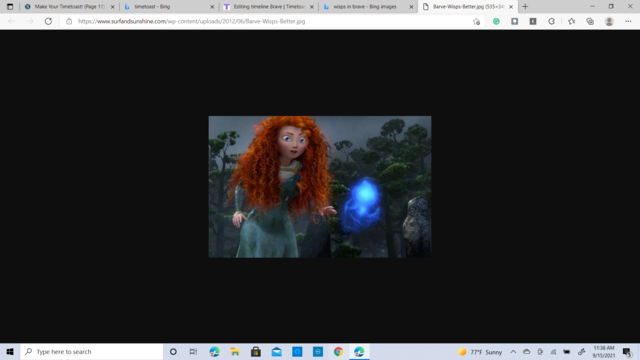Select the Barve-Wisps-Better.jpg tab
The width and height of the screenshot is (640, 360).
pos(468,7)
